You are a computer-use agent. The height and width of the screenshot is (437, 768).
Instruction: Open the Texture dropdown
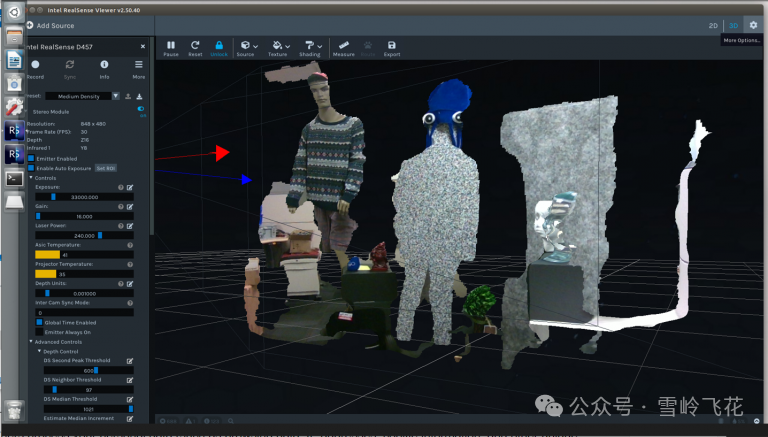click(280, 45)
